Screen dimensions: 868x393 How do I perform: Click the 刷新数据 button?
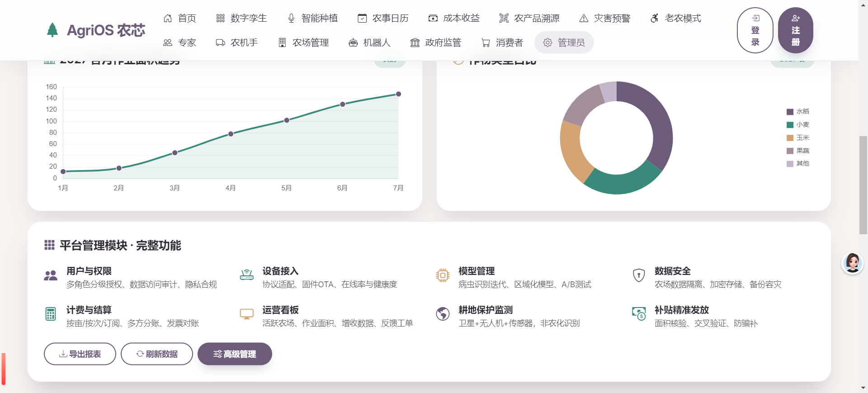[x=157, y=354]
